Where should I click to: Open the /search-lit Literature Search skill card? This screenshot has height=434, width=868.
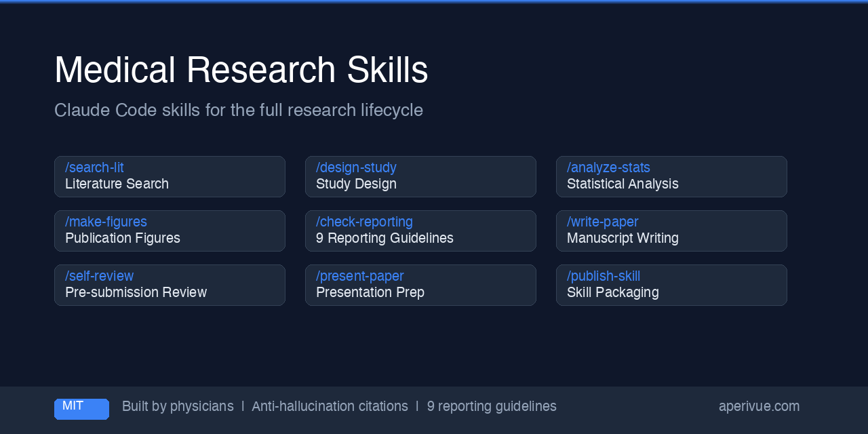(x=170, y=176)
